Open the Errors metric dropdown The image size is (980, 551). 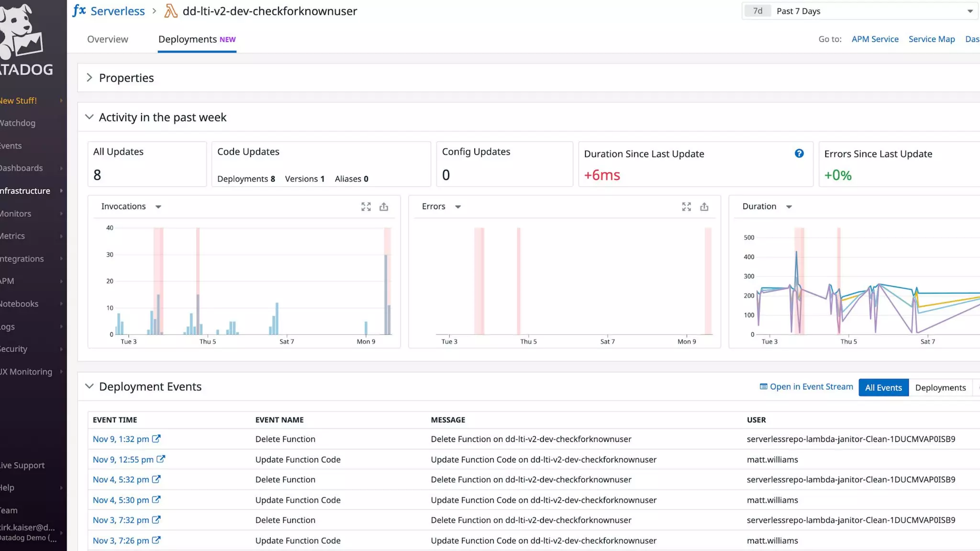click(x=458, y=207)
